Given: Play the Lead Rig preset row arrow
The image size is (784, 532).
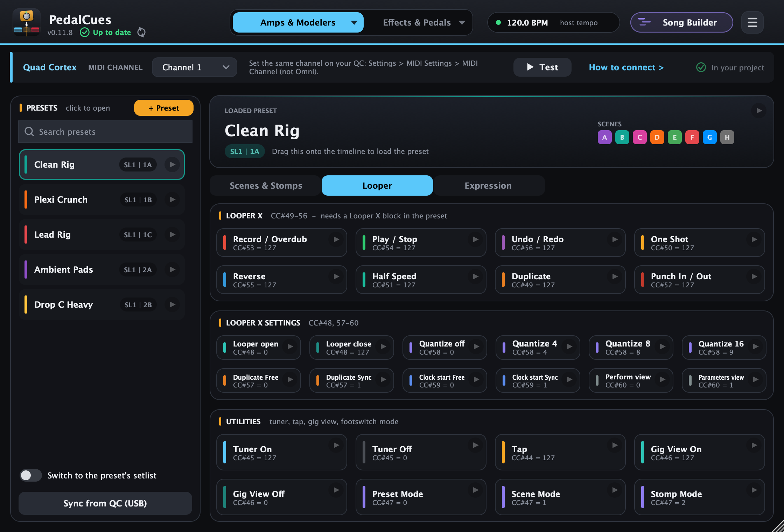Looking at the screenshot, I should [x=172, y=234].
